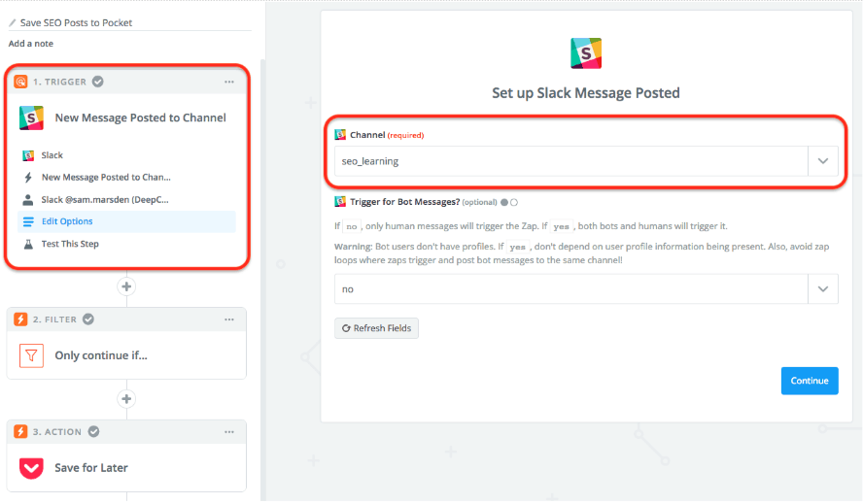Open the three-dot menu on the Filter step
863x504 pixels.
[229, 319]
